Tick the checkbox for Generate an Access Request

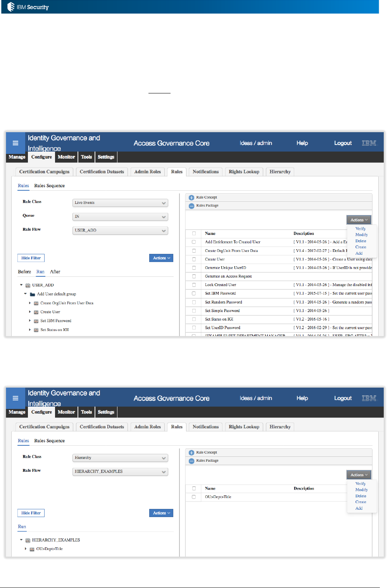(x=194, y=276)
